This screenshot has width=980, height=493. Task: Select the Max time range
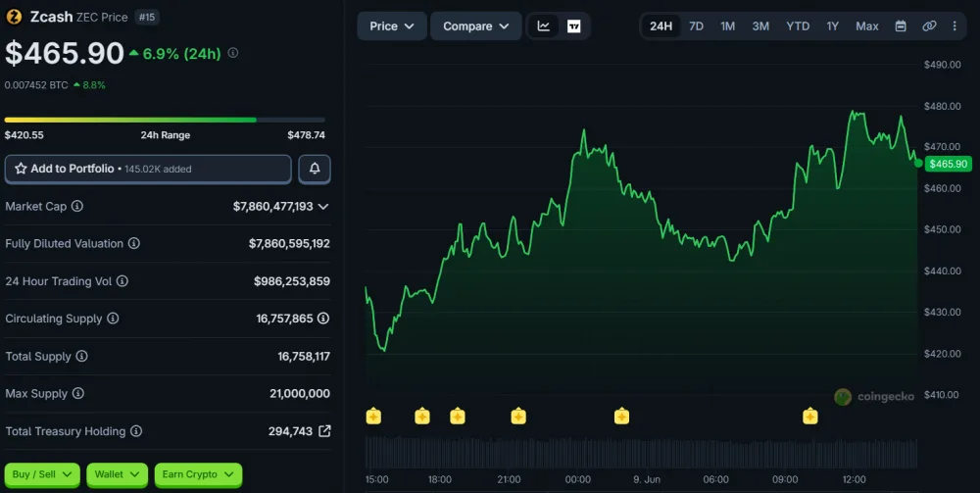coord(867,26)
